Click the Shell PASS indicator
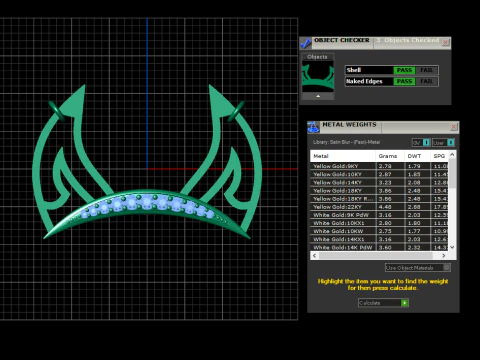Image resolution: width=480 pixels, height=360 pixels. [404, 70]
